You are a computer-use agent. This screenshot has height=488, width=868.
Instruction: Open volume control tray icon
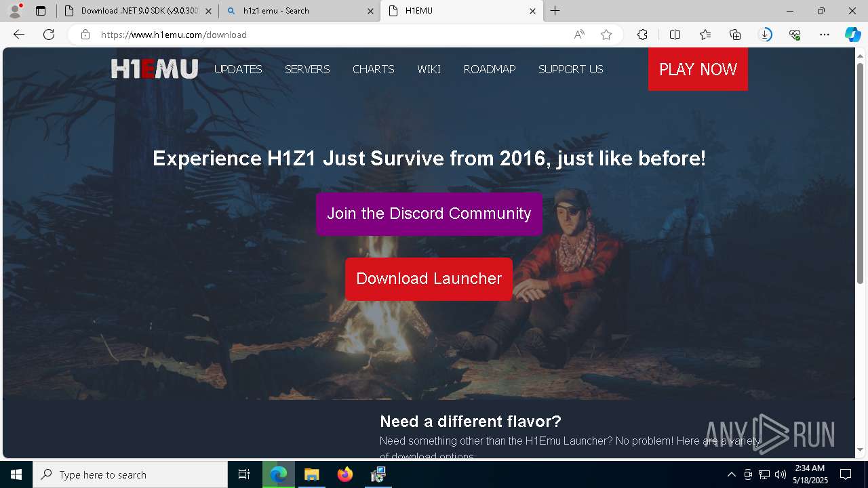[780, 474]
